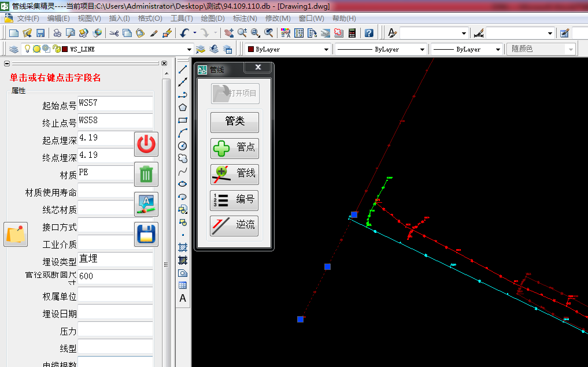Click the 管点 button with green plus

point(234,148)
